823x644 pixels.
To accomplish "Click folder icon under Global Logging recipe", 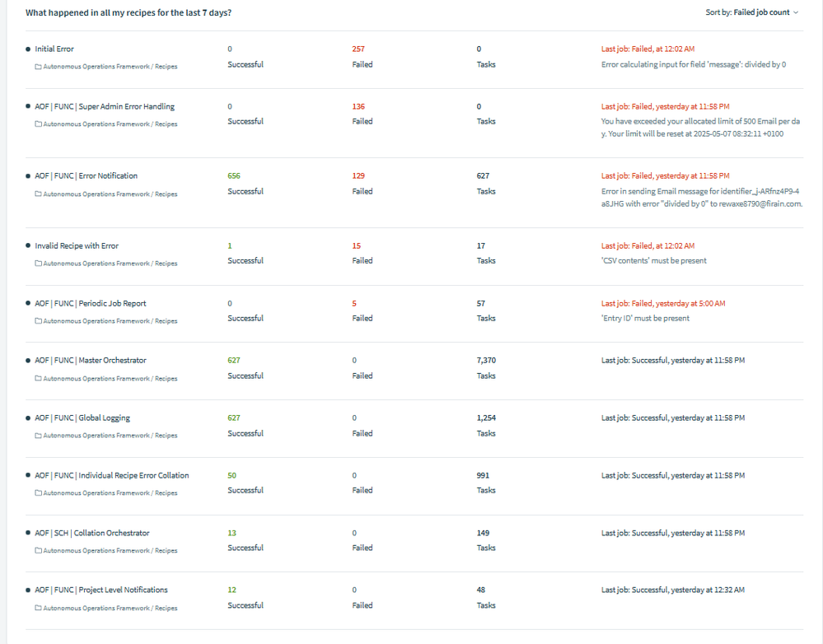I will (38, 436).
